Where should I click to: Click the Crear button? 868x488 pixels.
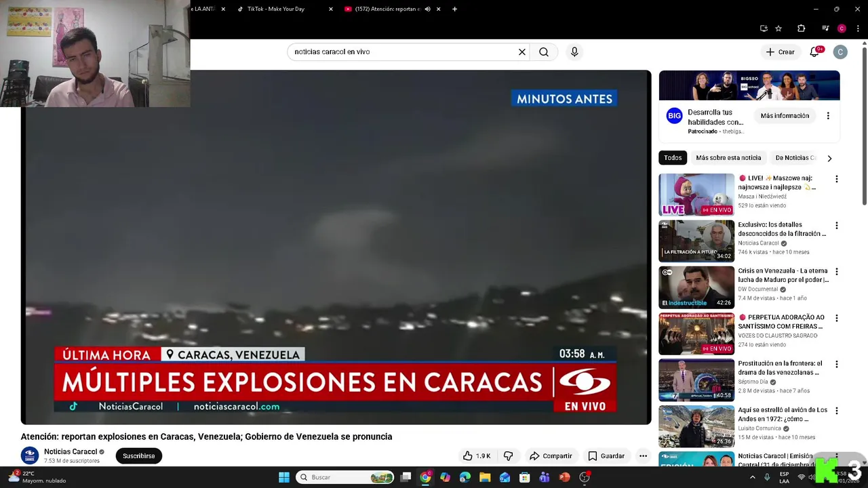coord(780,52)
